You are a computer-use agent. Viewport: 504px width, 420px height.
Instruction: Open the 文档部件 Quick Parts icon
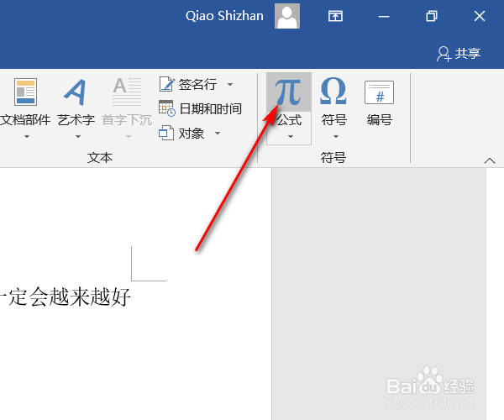pos(25,92)
